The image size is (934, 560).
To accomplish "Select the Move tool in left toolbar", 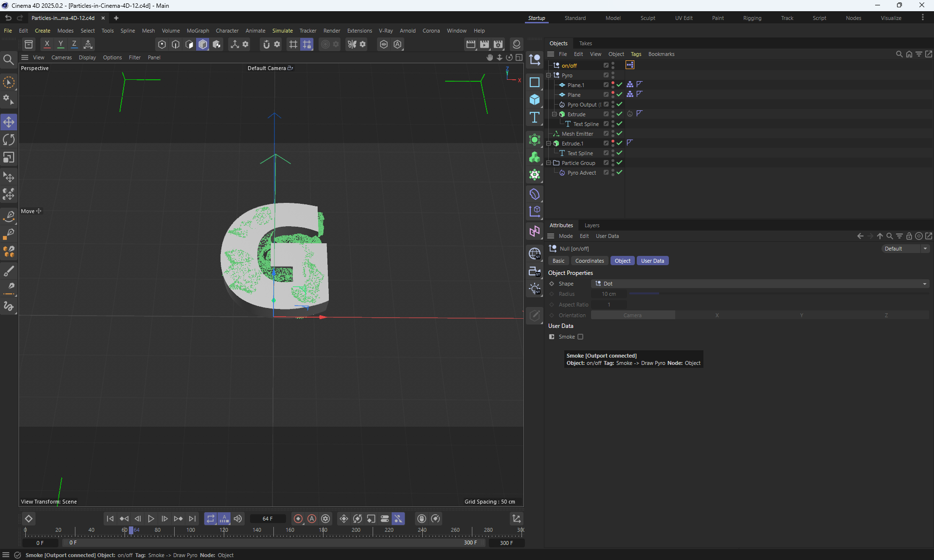I will tap(9, 122).
